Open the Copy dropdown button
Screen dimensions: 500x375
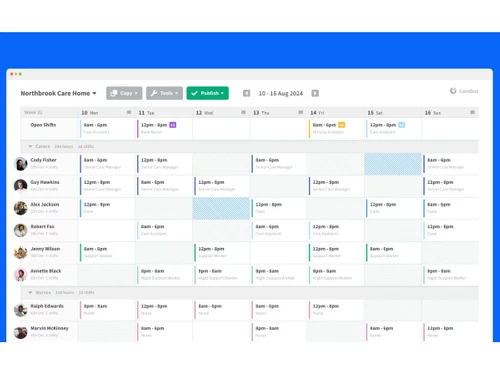tap(124, 93)
